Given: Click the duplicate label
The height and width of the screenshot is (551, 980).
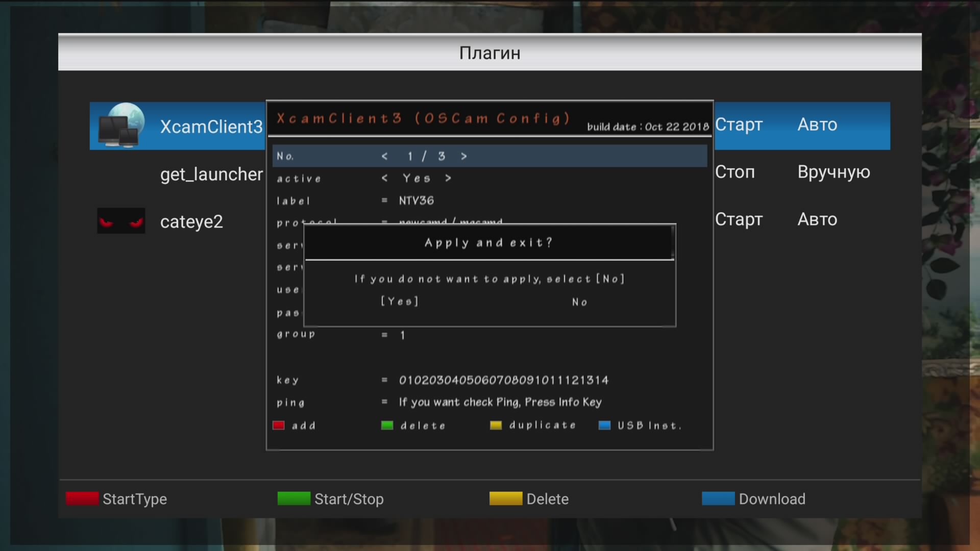Looking at the screenshot, I should click(543, 425).
